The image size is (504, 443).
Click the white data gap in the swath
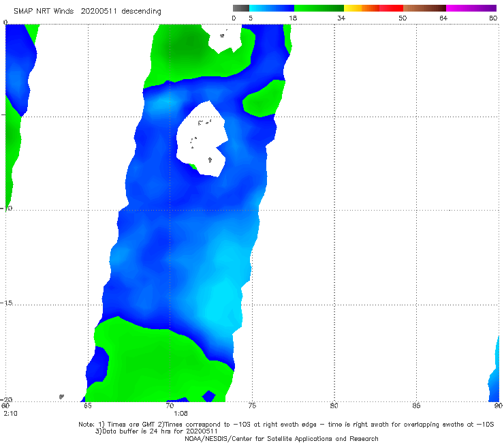202,138
